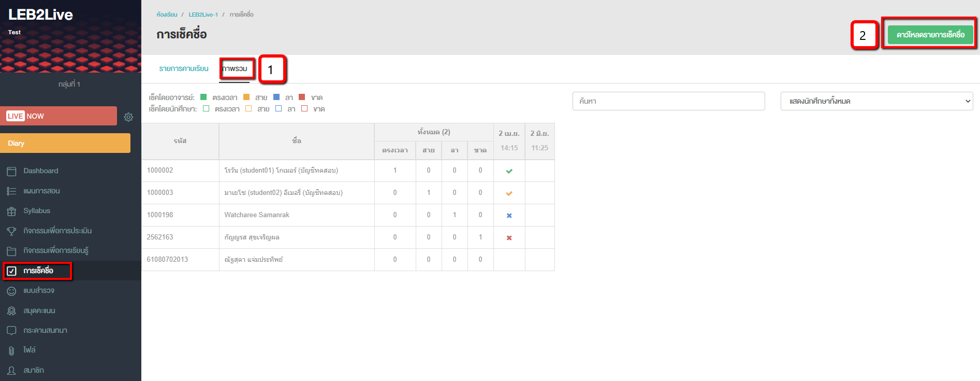Open Dashboard from sidebar menu

click(41, 171)
